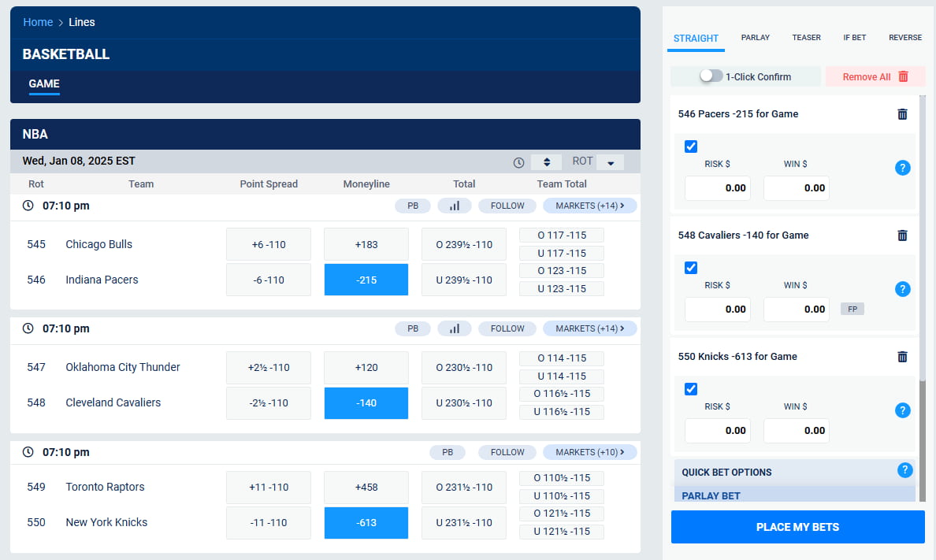Click Follow for Raptors vs Knicks game
The width and height of the screenshot is (936, 560).
[x=507, y=453]
